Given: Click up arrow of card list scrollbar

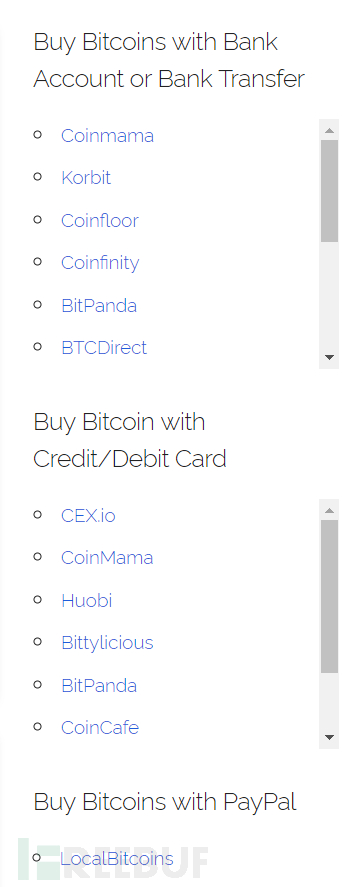Looking at the screenshot, I should click(329, 510).
